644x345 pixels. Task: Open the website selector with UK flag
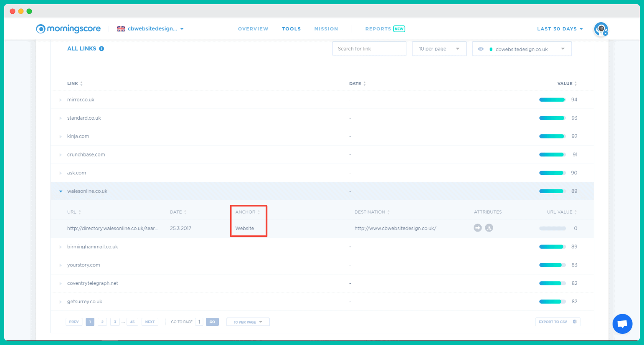click(150, 29)
